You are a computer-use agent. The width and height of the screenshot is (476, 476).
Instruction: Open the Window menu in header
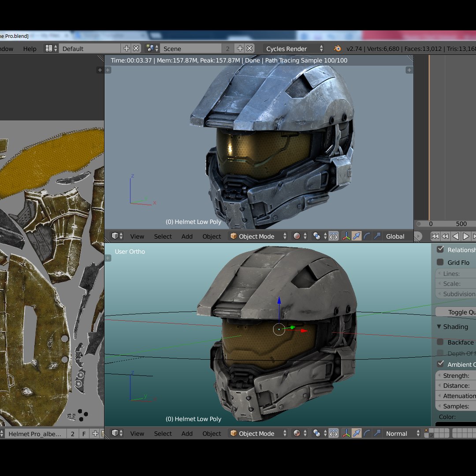6,48
